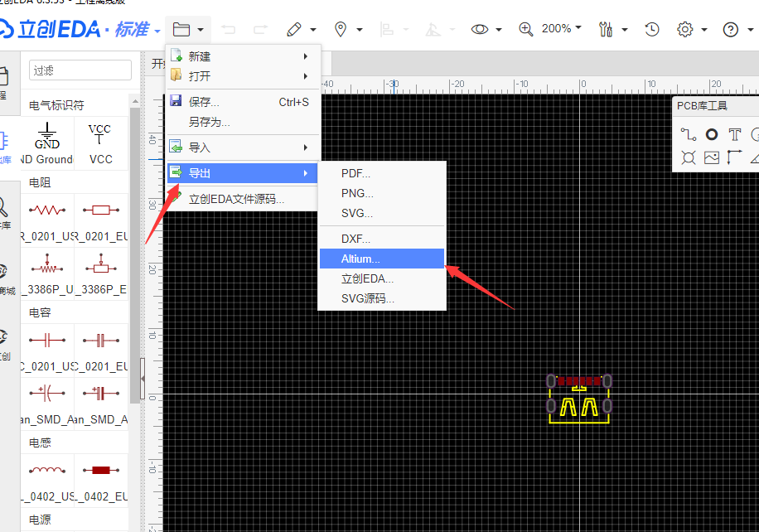759x532 pixels.
Task: Click the library panel vertical scrollbar
Action: 135,254
